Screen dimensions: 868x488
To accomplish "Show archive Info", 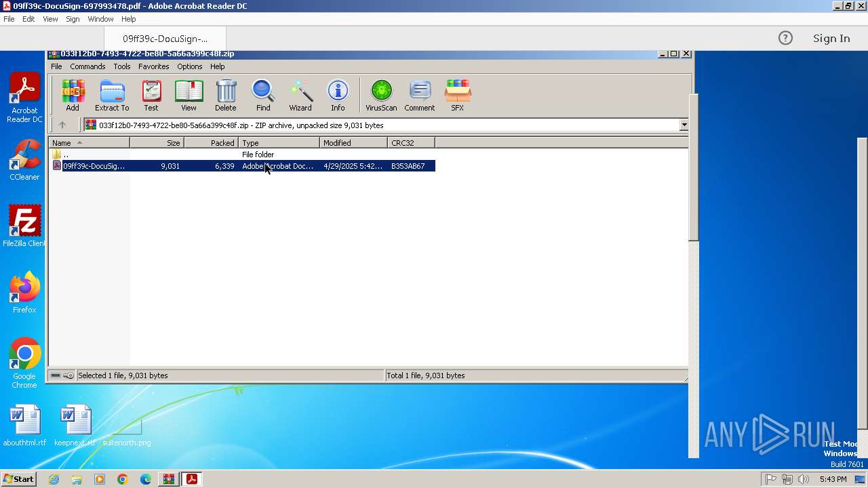I will 338,95.
